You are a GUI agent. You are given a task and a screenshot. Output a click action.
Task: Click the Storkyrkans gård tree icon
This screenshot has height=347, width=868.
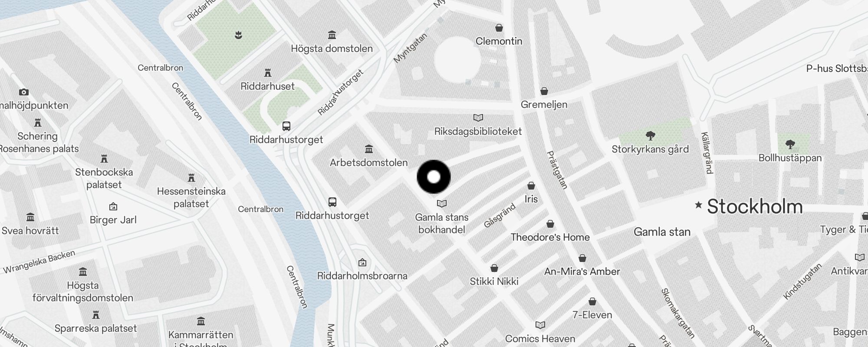(650, 136)
